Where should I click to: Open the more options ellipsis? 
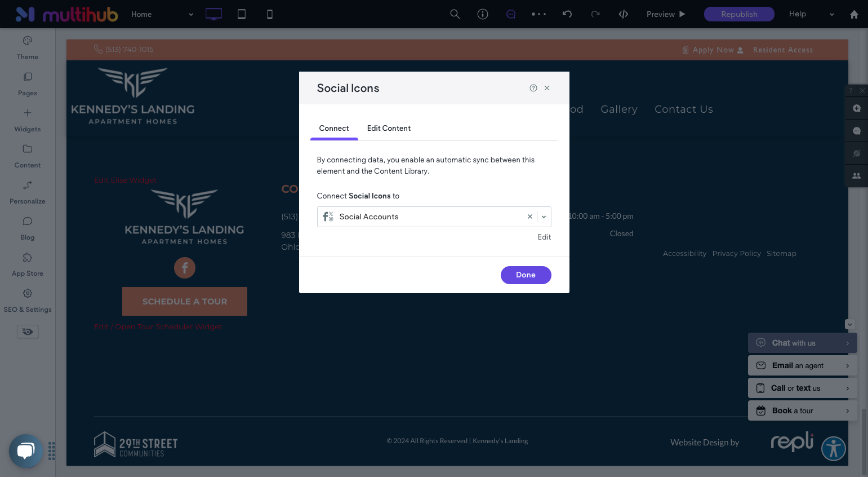539,14
